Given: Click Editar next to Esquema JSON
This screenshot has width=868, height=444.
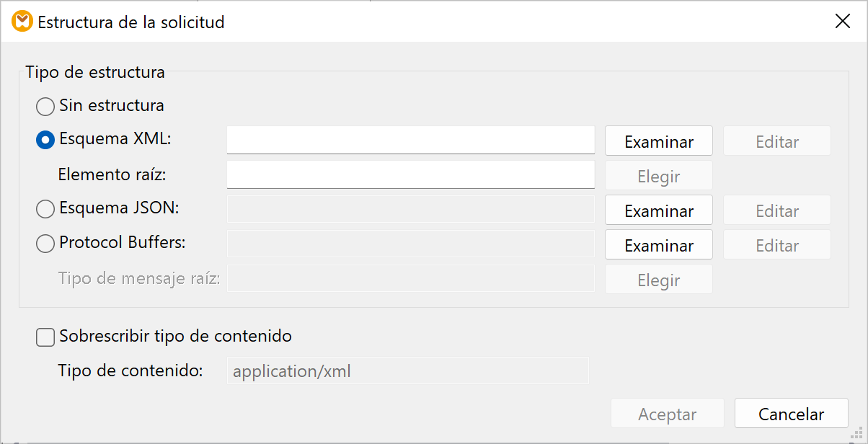Looking at the screenshot, I should pos(776,210).
